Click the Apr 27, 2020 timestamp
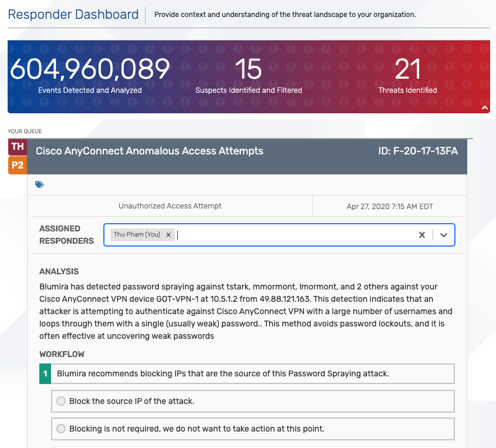This screenshot has height=448, width=496. click(x=390, y=207)
